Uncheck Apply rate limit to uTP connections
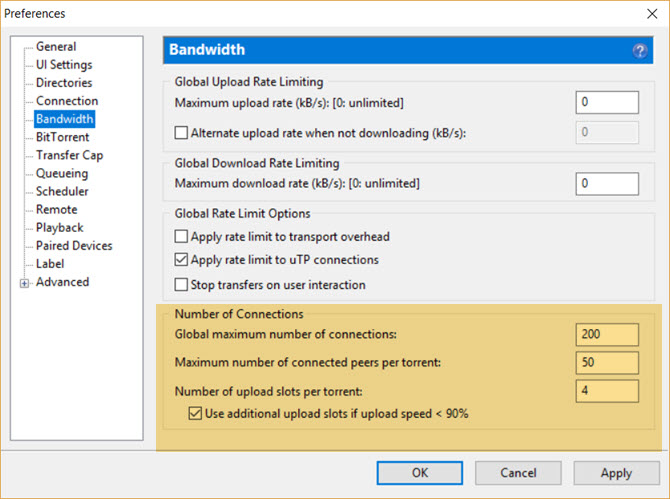 pyautogui.click(x=181, y=259)
